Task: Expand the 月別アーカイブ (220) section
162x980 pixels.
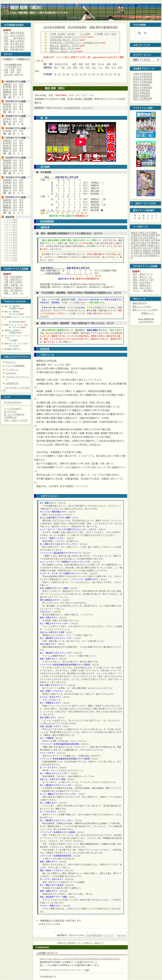Action: pos(146,204)
